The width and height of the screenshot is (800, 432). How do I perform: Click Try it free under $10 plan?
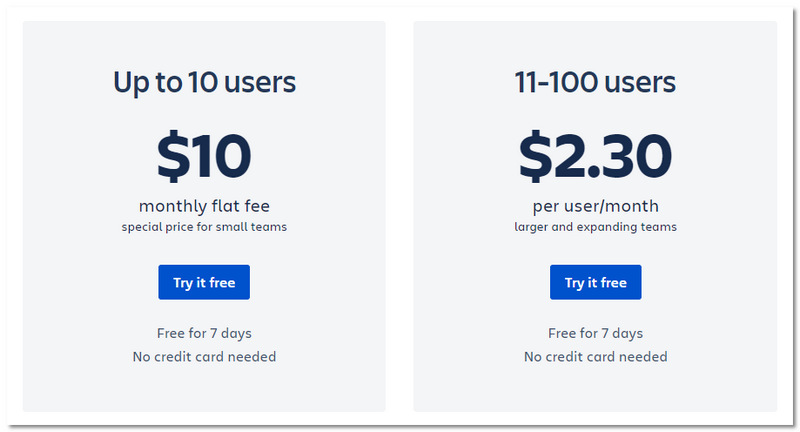pos(204,283)
